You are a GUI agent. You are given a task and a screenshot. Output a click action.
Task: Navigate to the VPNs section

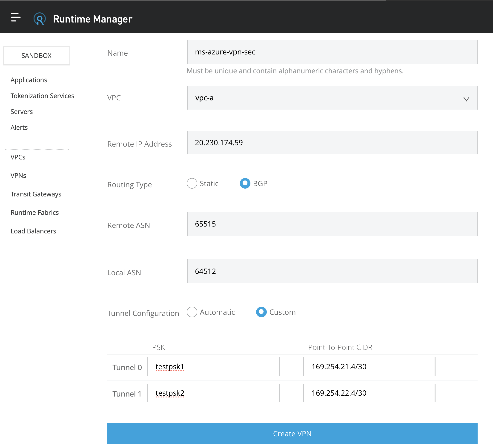[18, 175]
